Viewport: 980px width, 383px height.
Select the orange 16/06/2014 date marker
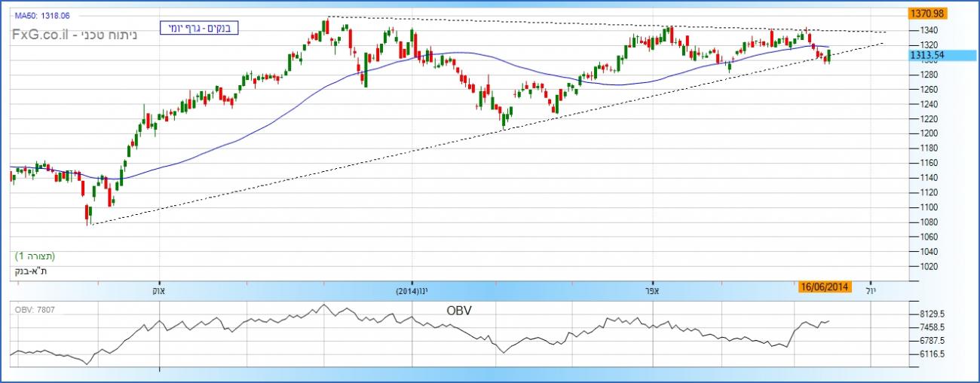825,286
